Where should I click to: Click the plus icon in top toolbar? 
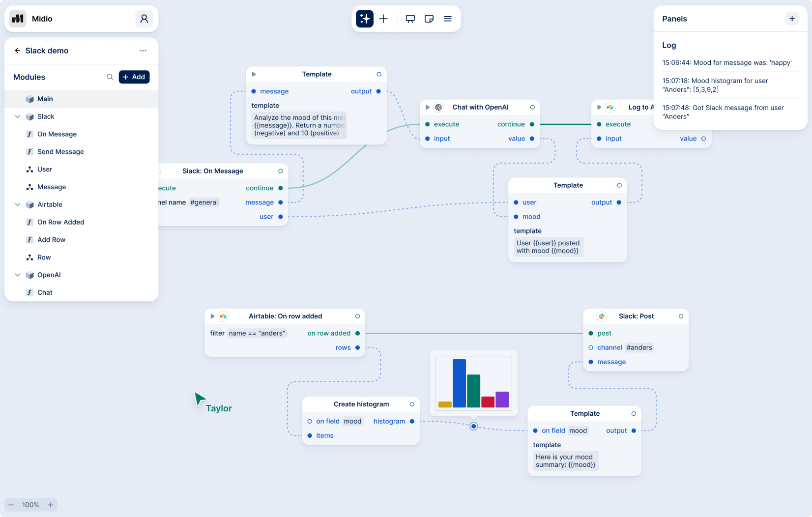point(384,19)
